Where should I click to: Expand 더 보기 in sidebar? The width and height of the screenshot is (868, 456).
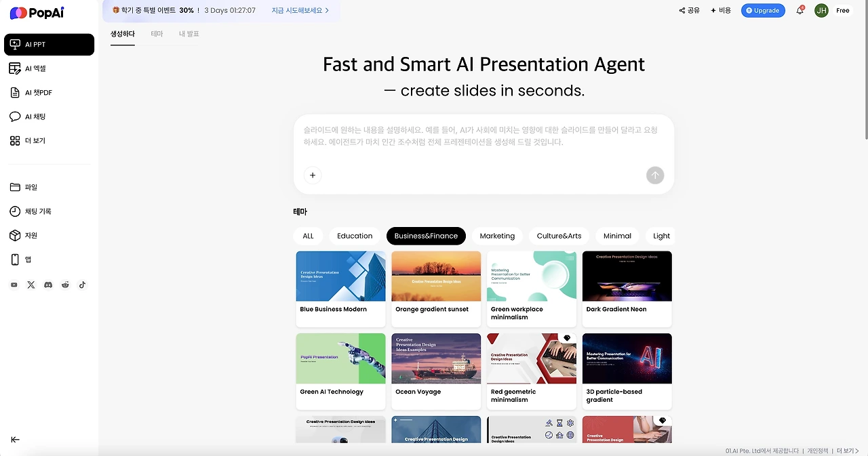(x=49, y=141)
